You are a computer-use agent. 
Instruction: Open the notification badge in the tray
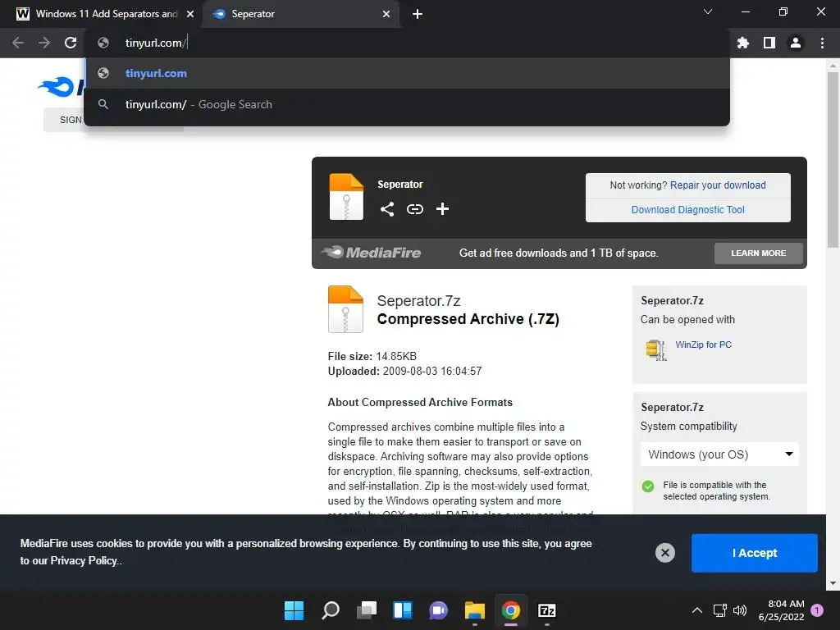pyautogui.click(x=817, y=610)
